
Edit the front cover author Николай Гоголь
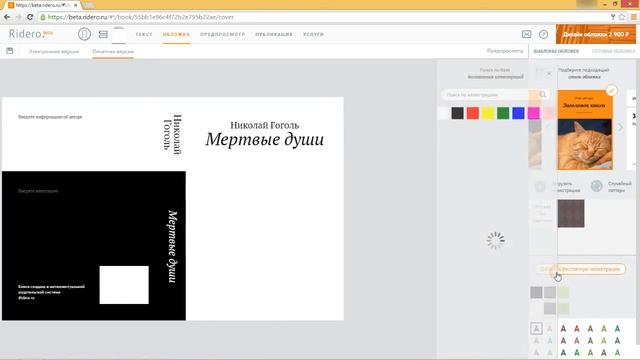[264, 125]
